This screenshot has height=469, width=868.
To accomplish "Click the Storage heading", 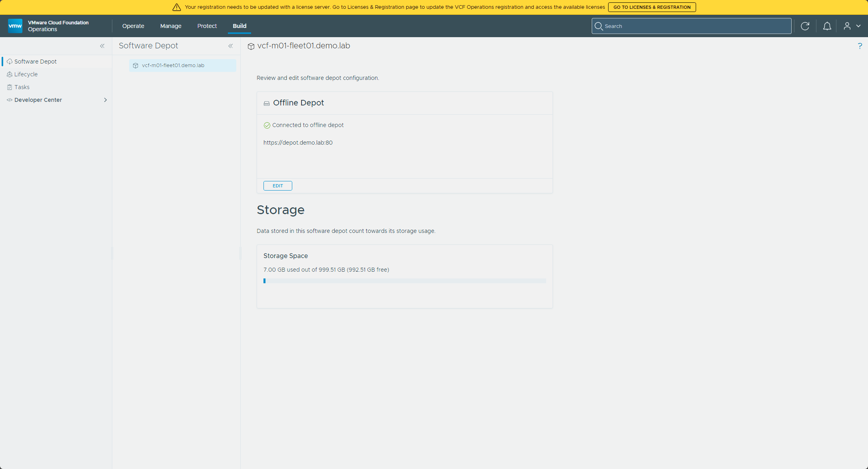I will 281,210.
